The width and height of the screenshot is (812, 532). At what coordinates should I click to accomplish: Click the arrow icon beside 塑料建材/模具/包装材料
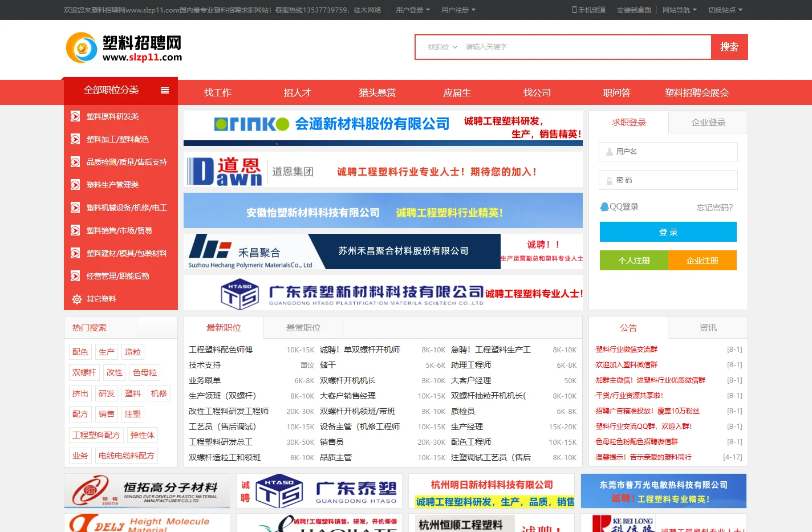click(75, 253)
